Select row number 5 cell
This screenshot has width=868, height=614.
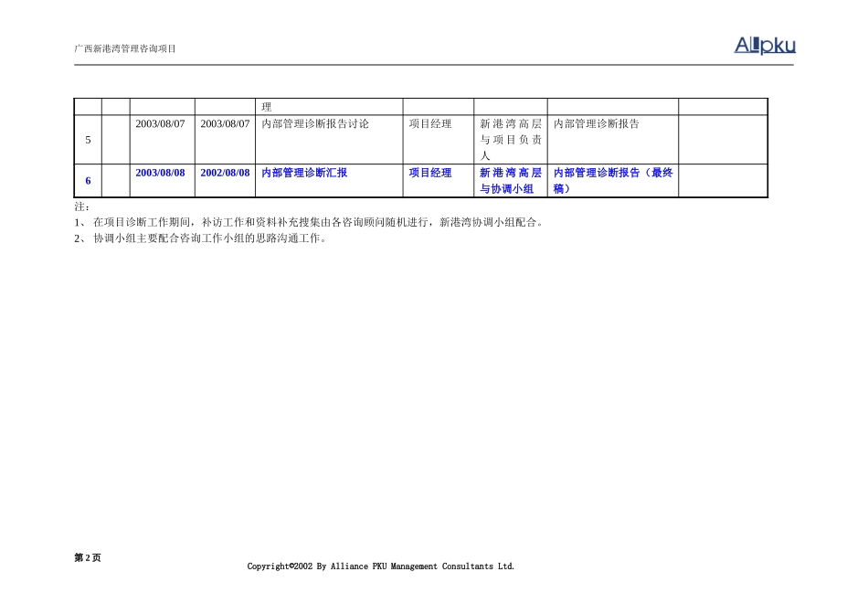[88, 140]
